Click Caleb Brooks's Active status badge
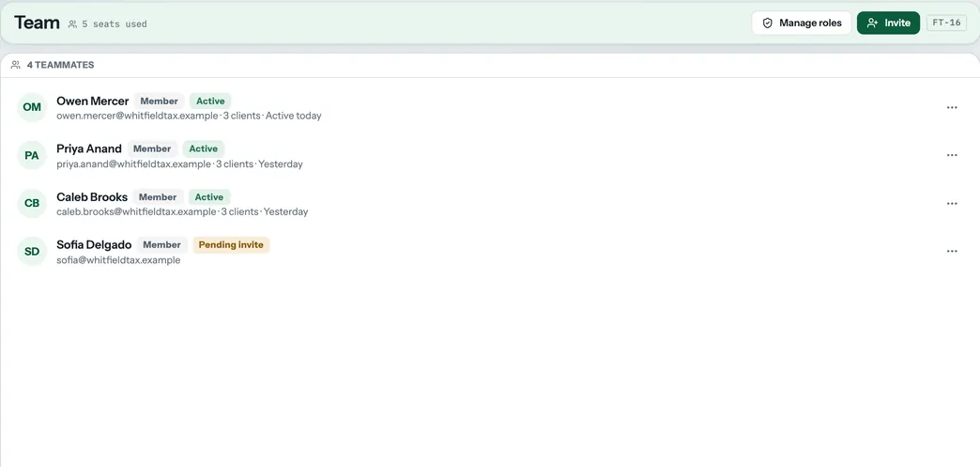 point(208,196)
